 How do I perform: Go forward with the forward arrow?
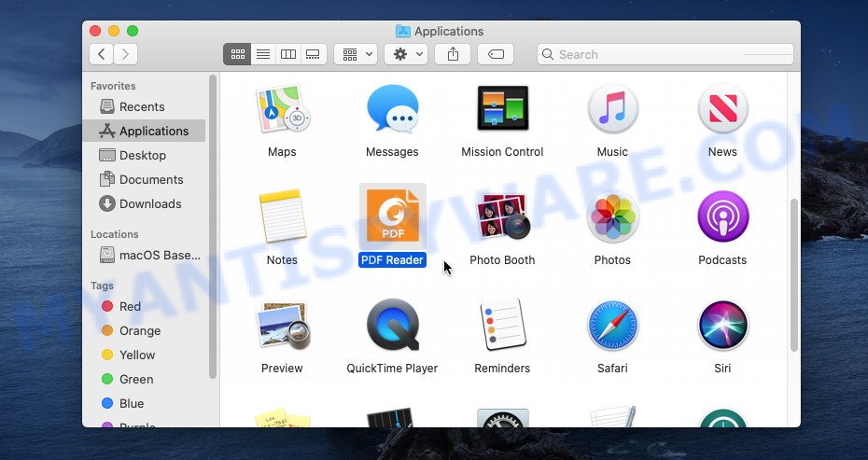click(x=126, y=54)
